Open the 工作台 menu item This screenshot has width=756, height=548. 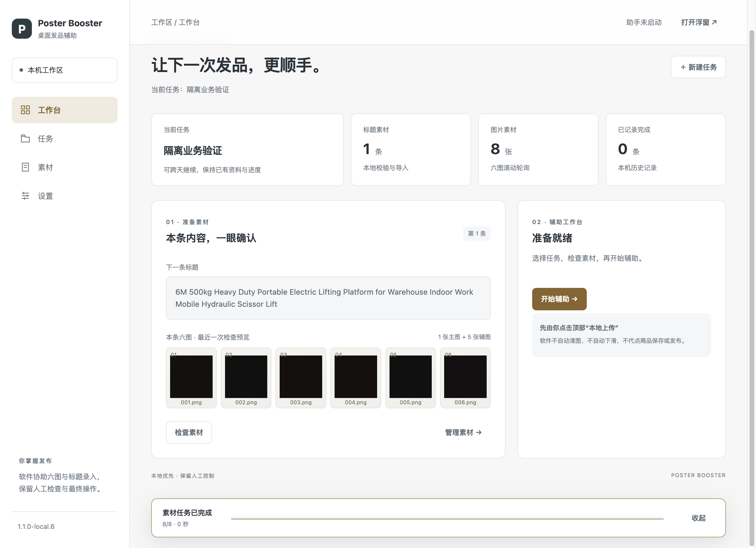pos(65,110)
